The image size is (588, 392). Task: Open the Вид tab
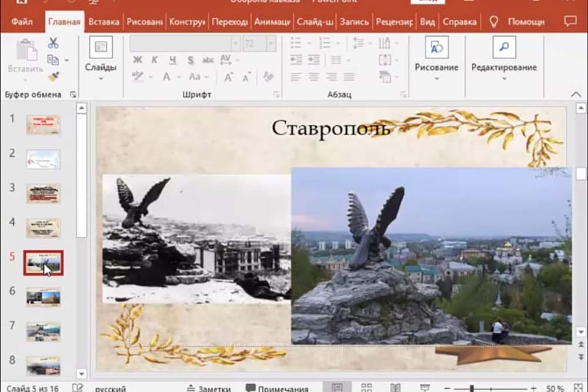[x=427, y=22]
